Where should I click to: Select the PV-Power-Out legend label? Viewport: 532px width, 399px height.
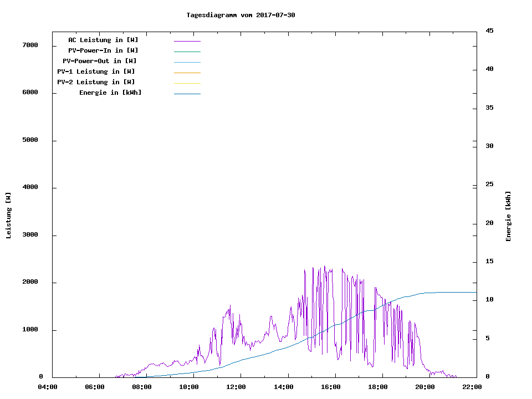[100, 61]
